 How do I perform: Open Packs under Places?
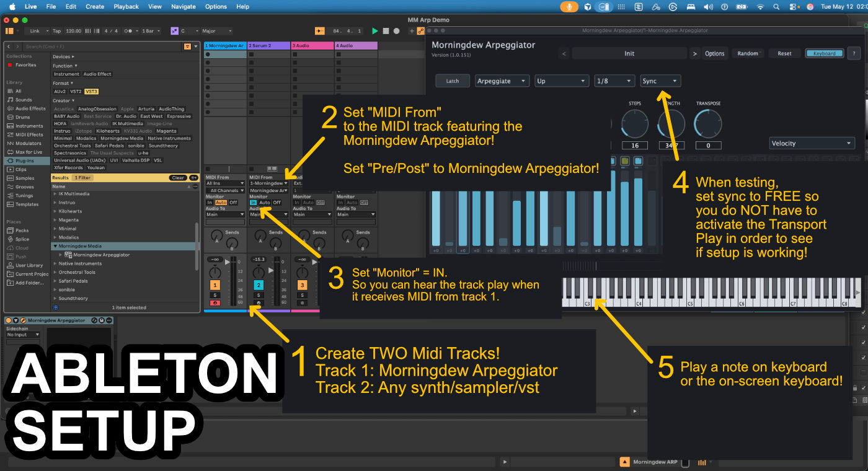(x=18, y=231)
